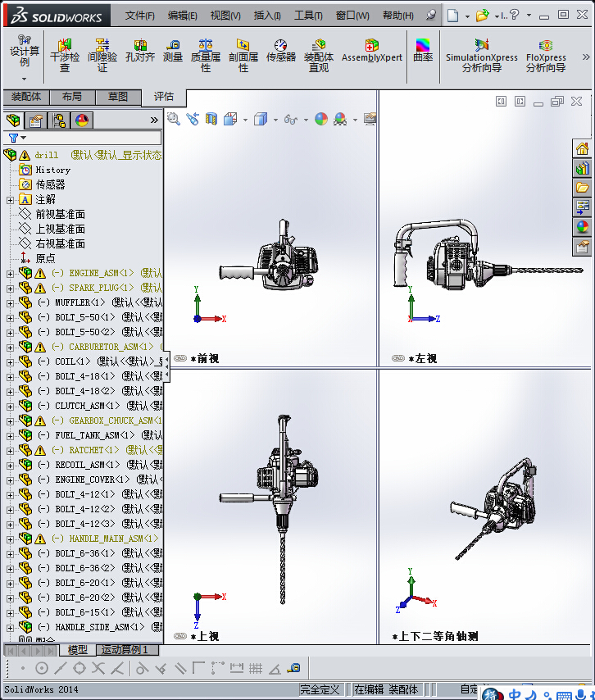Launch AssemblyXpert
Image resolution: width=595 pixels, height=700 pixels.
pyautogui.click(x=372, y=51)
